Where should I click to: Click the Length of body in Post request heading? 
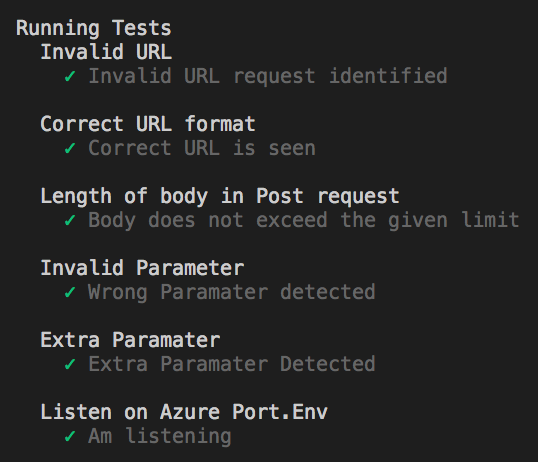[x=220, y=196]
